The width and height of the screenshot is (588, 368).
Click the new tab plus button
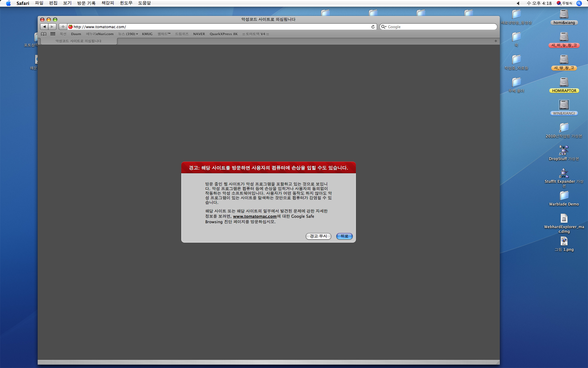tap(496, 41)
